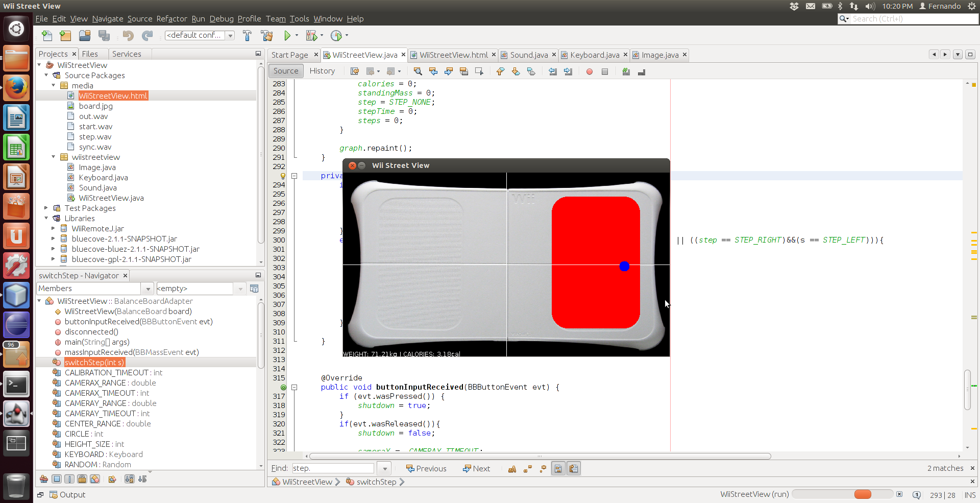Click Find Previous Occurrence editor icon
The width and height of the screenshot is (980, 503).
click(x=433, y=71)
